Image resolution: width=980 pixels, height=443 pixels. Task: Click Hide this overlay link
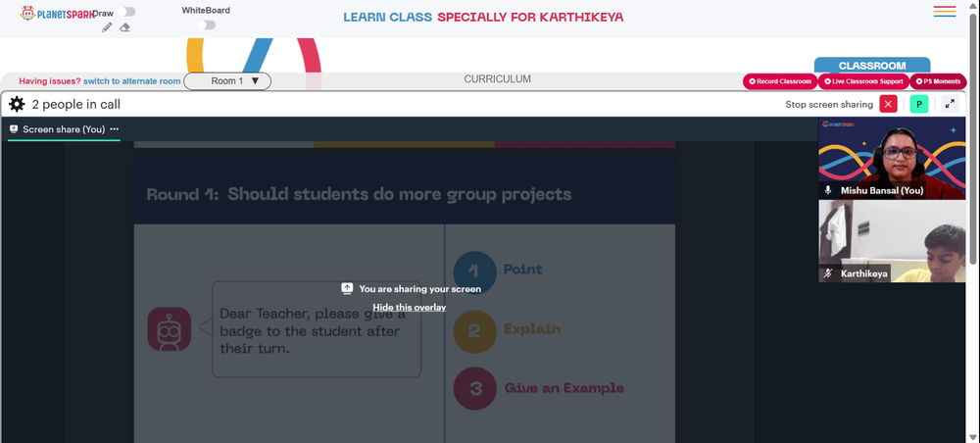pos(410,307)
